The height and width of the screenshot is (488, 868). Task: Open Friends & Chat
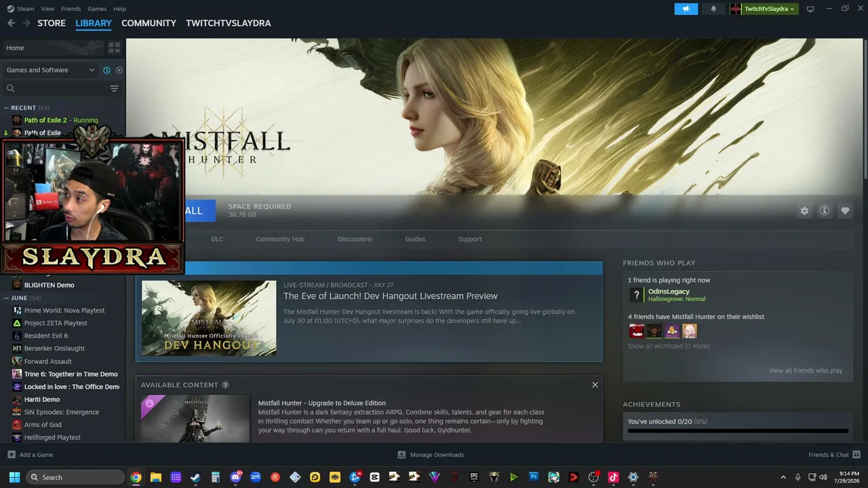pos(834,455)
